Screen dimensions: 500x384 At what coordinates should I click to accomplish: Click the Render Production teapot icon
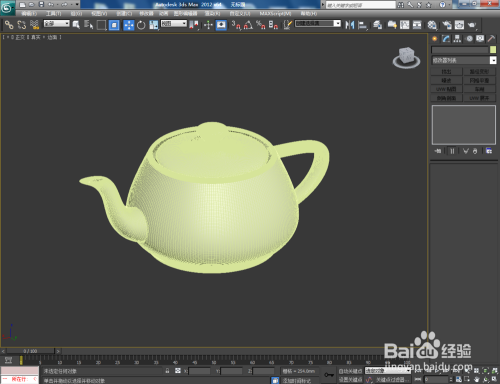(x=472, y=25)
